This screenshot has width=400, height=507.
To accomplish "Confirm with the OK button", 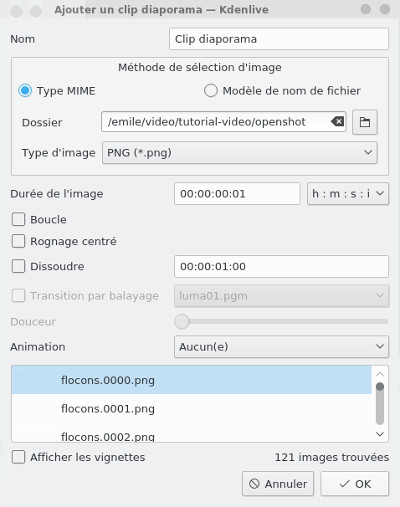I will pyautogui.click(x=355, y=484).
